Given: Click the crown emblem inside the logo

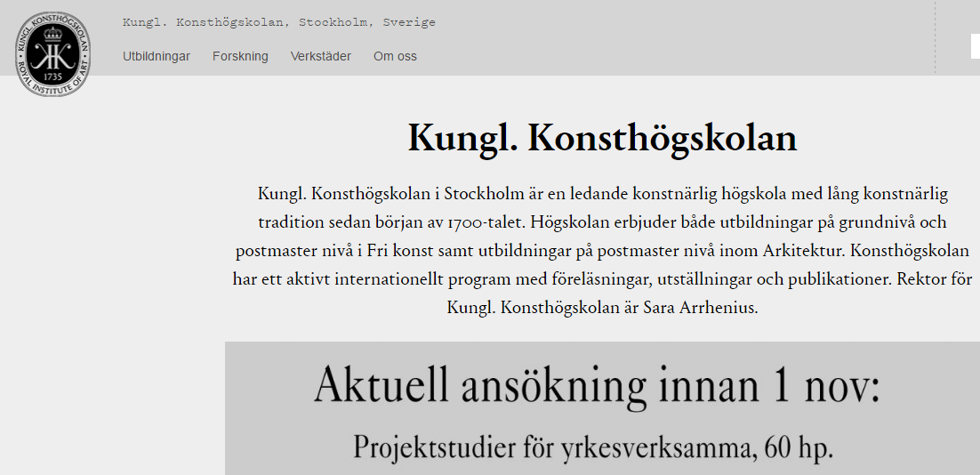Looking at the screenshot, I should [53, 36].
